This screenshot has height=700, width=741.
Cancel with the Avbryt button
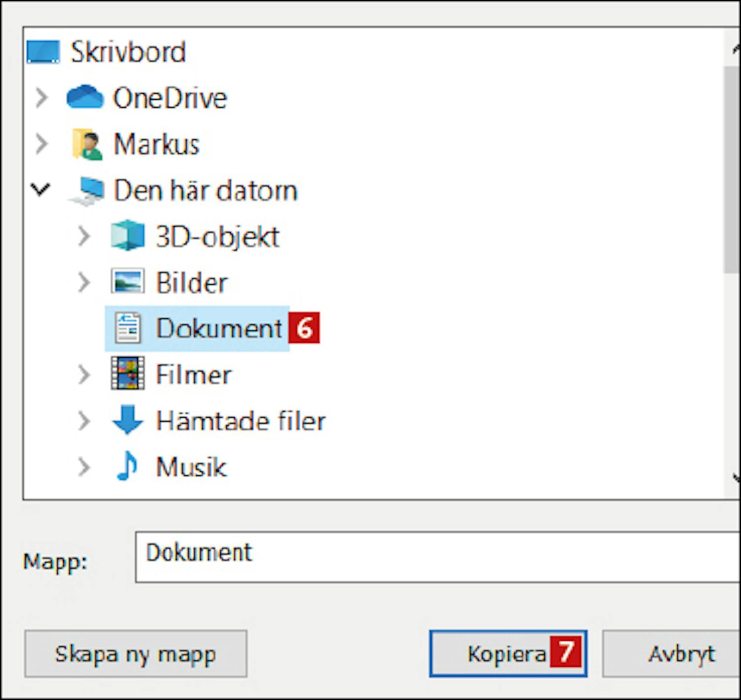pos(681,654)
